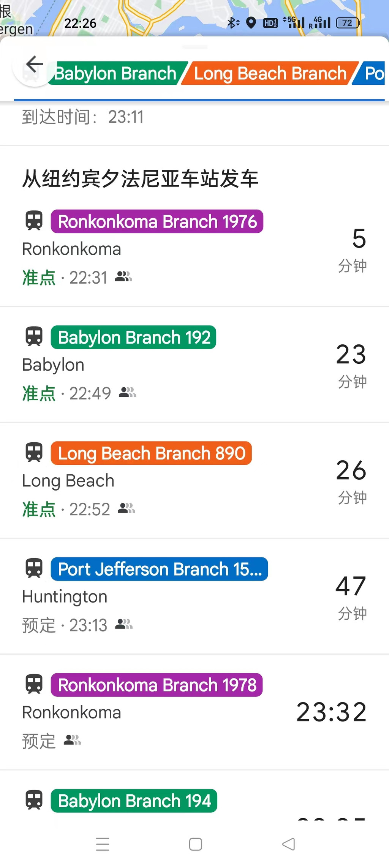Open Ronkonkoma Branch 1976 route badge
The width and height of the screenshot is (389, 868).
pyautogui.click(x=157, y=221)
